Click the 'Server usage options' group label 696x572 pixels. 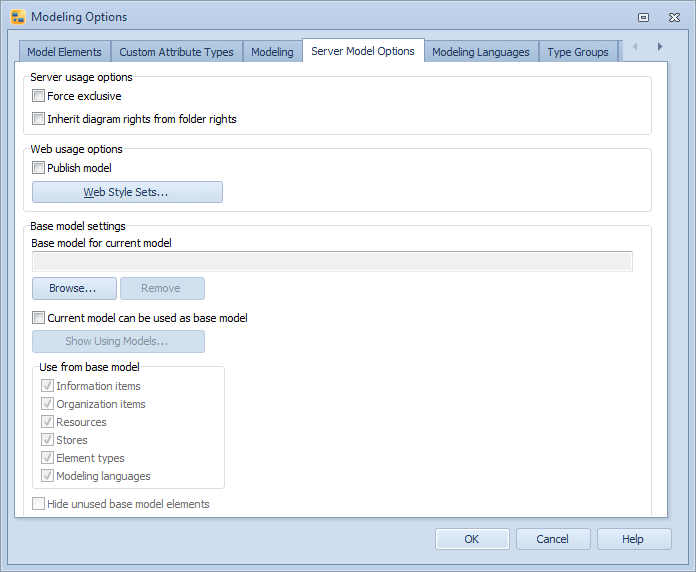click(x=81, y=77)
